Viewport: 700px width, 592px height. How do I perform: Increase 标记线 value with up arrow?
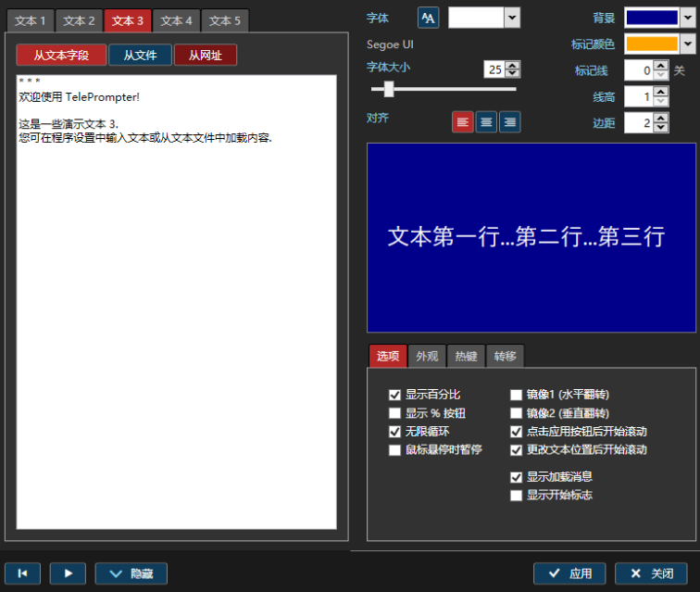point(661,66)
